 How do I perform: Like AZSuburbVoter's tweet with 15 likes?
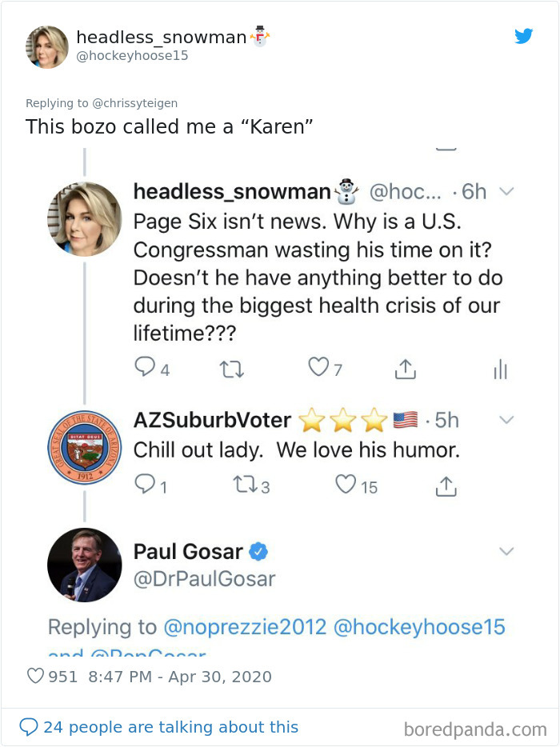[x=346, y=484]
